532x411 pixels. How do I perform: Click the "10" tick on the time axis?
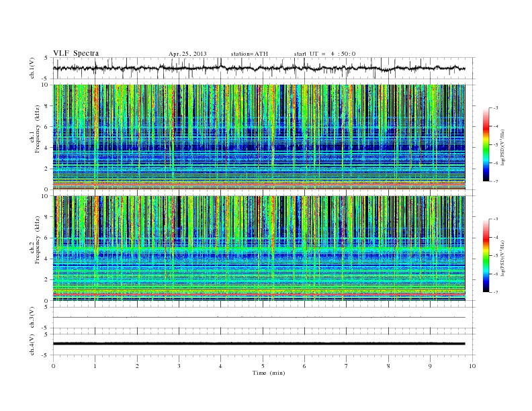tap(472, 366)
